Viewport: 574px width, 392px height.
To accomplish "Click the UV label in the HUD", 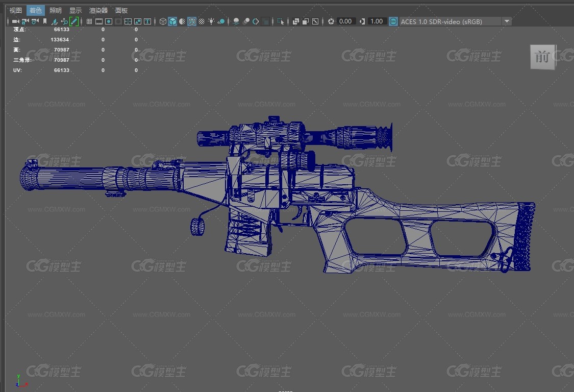I will pyautogui.click(x=17, y=70).
